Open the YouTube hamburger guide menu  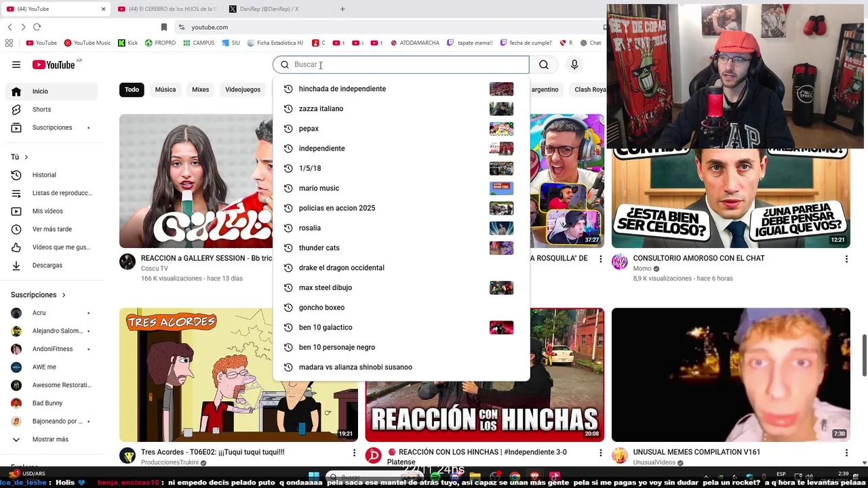pyautogui.click(x=16, y=64)
